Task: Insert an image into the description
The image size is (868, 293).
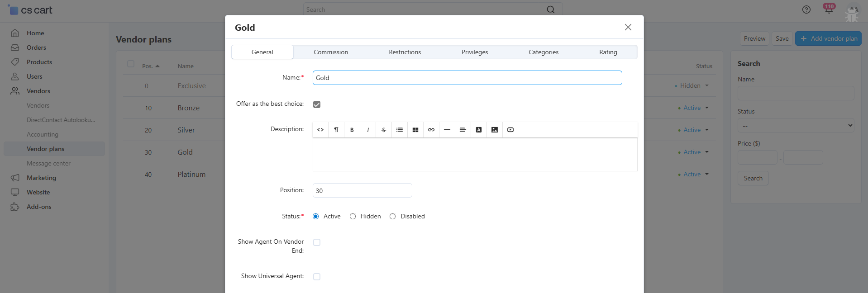Action: pyautogui.click(x=495, y=130)
